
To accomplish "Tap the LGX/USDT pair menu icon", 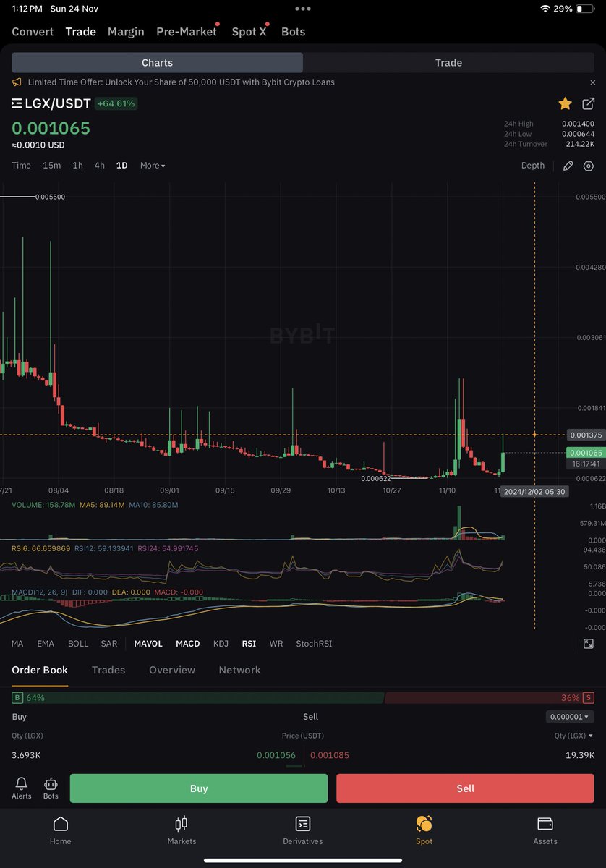I will 17,104.
